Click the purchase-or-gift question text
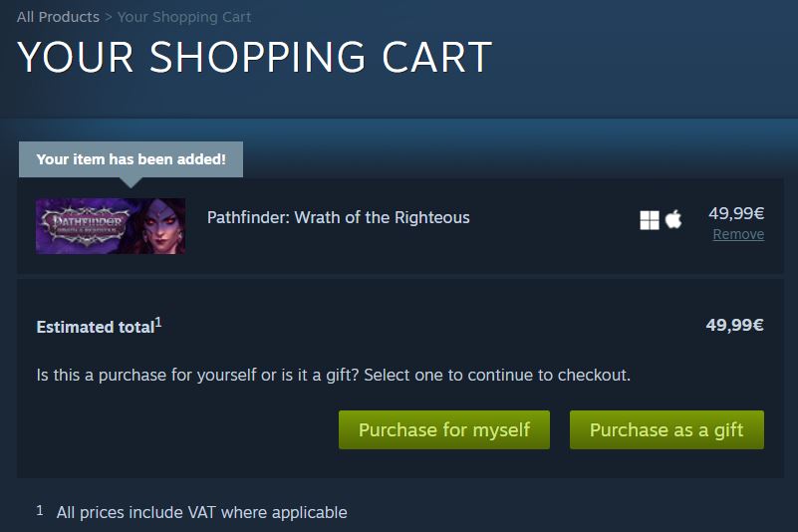 (334, 376)
